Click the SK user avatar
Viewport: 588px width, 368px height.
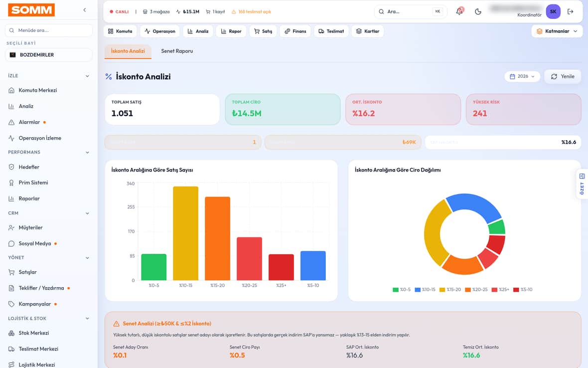553,11
